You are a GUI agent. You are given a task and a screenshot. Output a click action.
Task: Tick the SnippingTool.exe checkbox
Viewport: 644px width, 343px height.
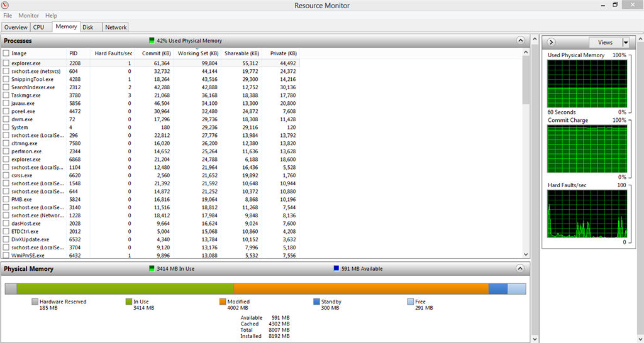[x=6, y=79]
